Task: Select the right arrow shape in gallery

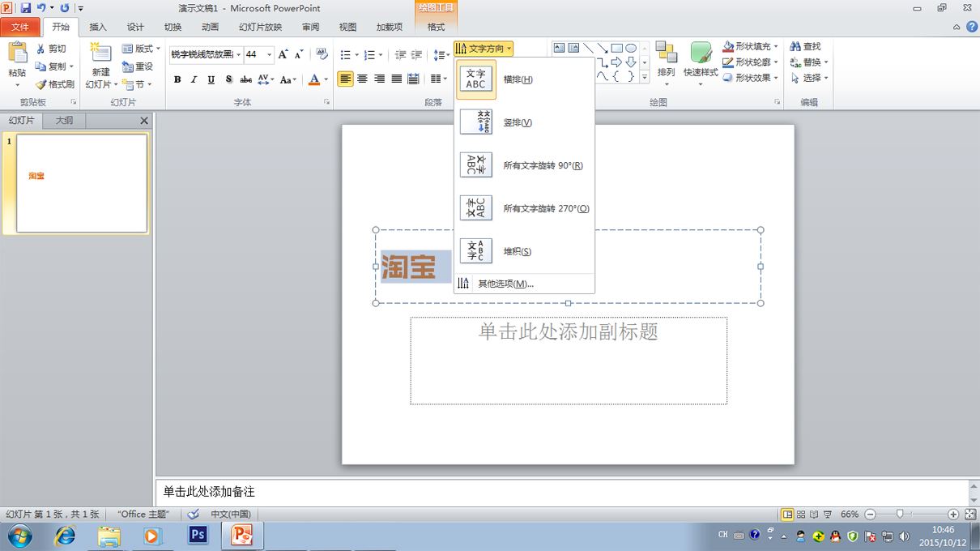Action: 616,62
